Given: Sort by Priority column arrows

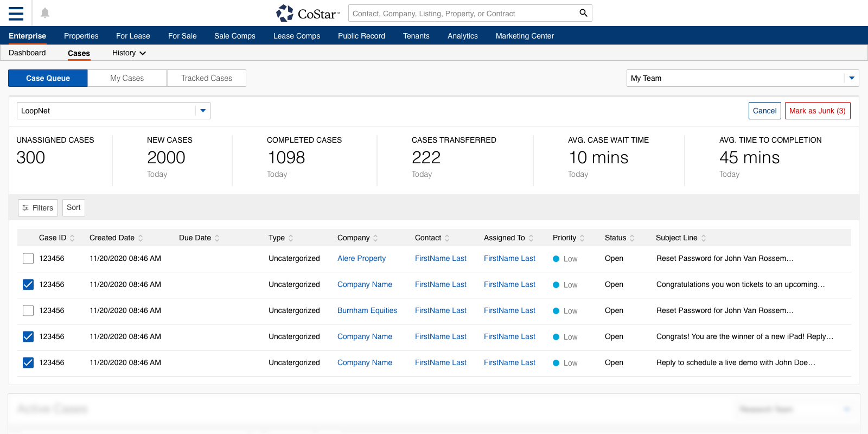Looking at the screenshot, I should (582, 238).
